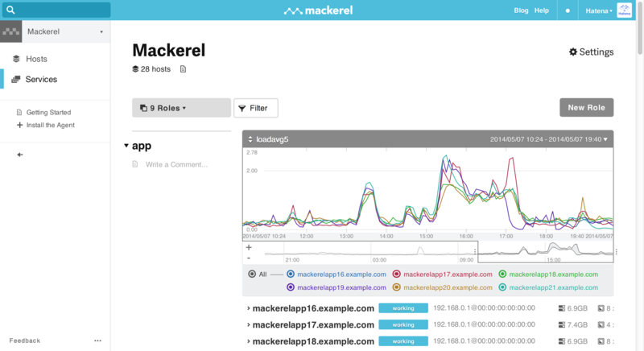Click working status badge for mackerelapp16
This screenshot has width=644, height=351.
coord(403,308)
